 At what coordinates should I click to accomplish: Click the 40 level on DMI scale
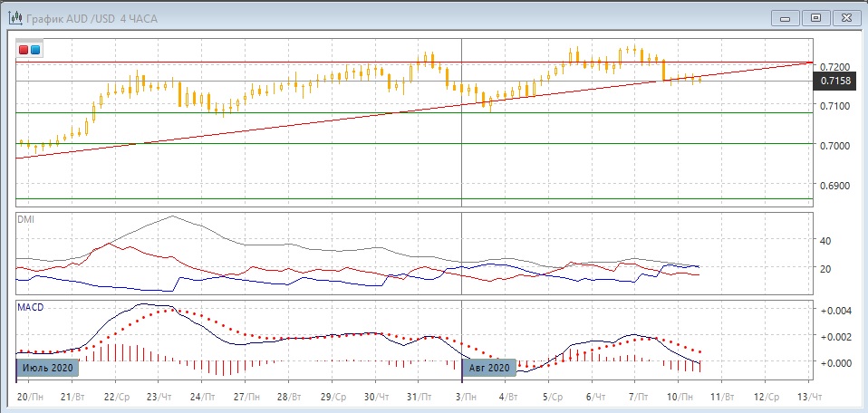pos(825,241)
